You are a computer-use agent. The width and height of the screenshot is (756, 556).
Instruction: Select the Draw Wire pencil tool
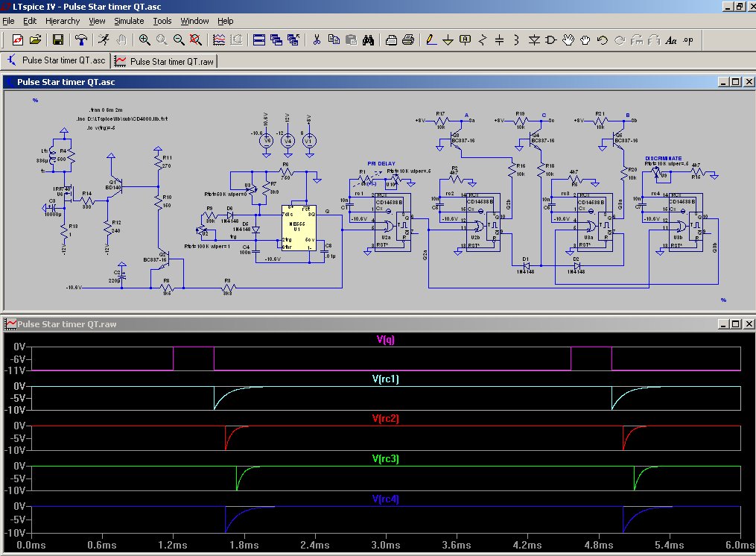430,40
